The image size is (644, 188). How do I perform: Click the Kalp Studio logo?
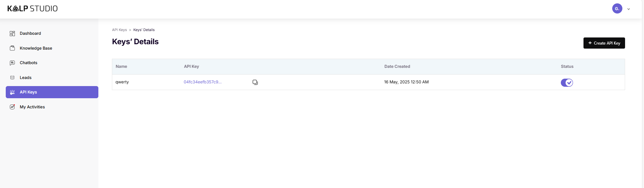click(x=32, y=9)
